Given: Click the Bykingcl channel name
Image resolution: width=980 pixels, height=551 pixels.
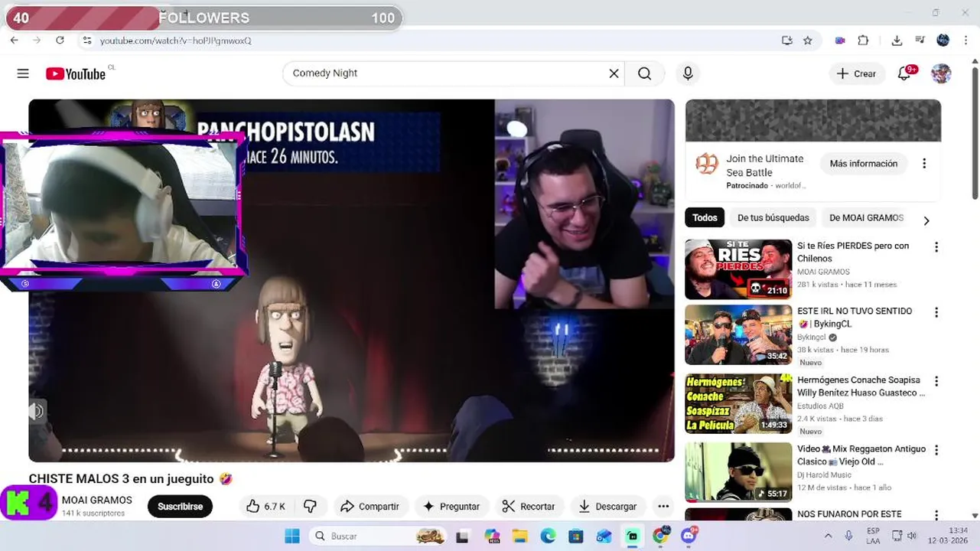Looking at the screenshot, I should [812, 337].
